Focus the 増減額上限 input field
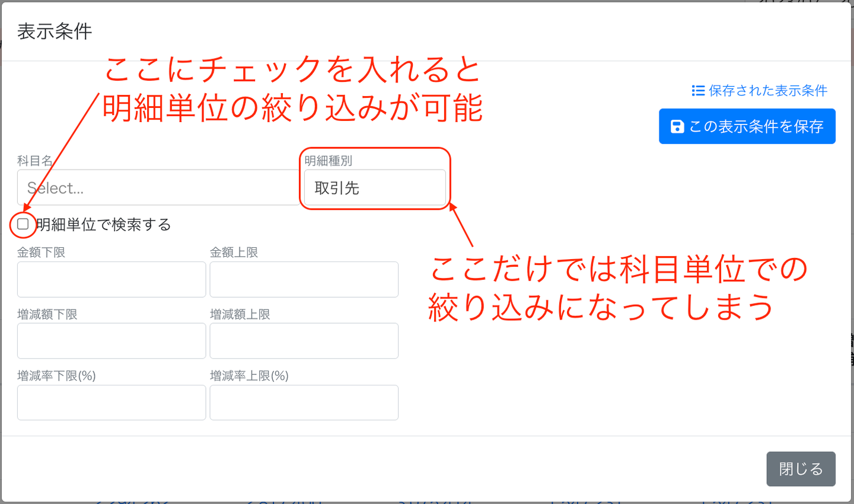The image size is (854, 504). point(304,341)
